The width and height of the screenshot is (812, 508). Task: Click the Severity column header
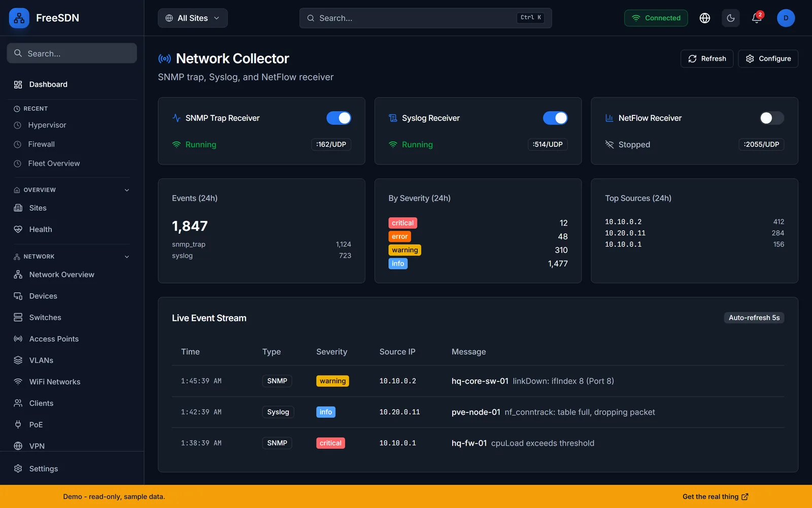click(332, 352)
